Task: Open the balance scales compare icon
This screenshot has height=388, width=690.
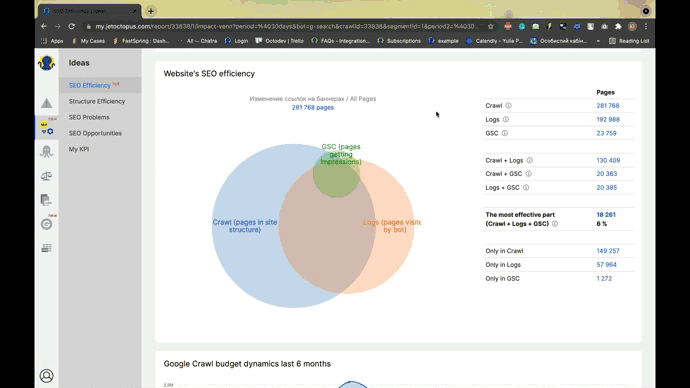Action: pyautogui.click(x=46, y=176)
